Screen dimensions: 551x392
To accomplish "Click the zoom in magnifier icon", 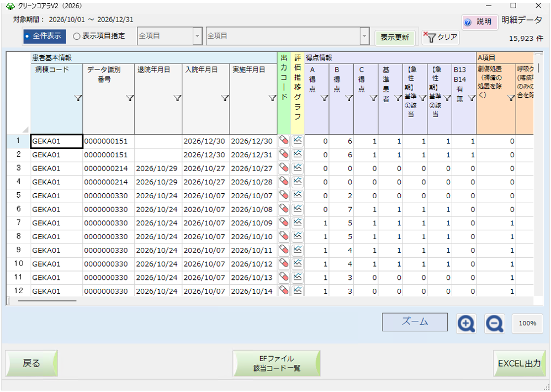I will [x=467, y=324].
